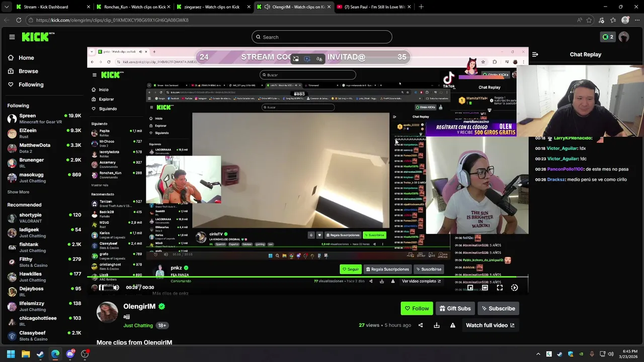Viewport: 644px width, 362px height.
Task: Open the Kick hamburger sidebar menu
Action: click(x=12, y=37)
